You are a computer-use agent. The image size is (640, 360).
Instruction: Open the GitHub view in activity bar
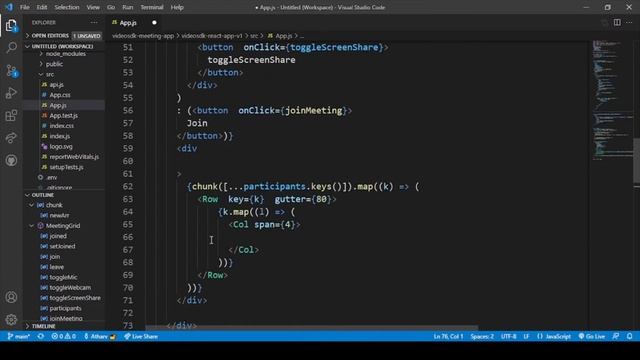(11, 160)
